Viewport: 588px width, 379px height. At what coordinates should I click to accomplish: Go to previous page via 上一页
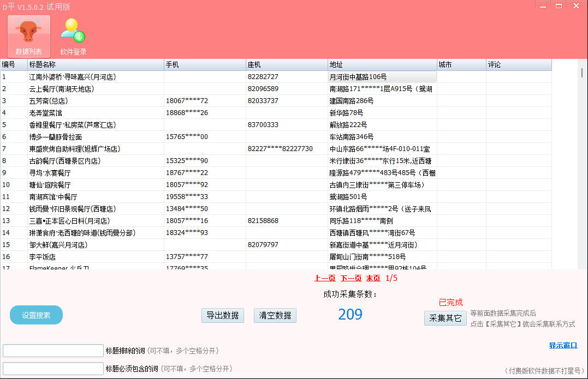coord(325,278)
